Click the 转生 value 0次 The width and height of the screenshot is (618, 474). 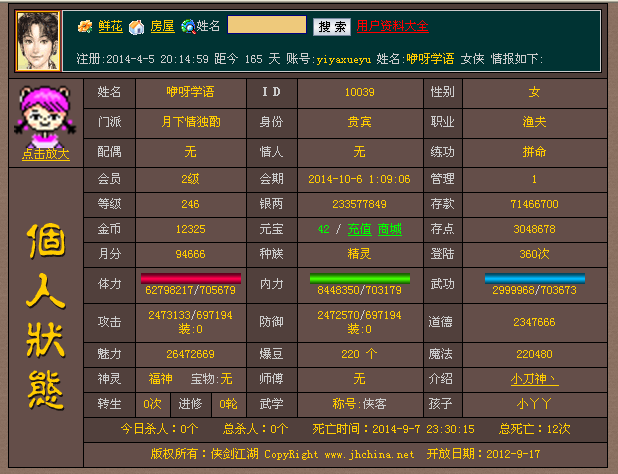click(x=153, y=404)
